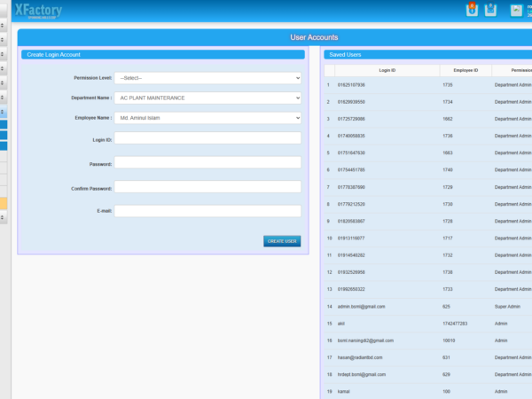Click login ID akil in row 15
The height and width of the screenshot is (399, 532).
tap(341, 324)
